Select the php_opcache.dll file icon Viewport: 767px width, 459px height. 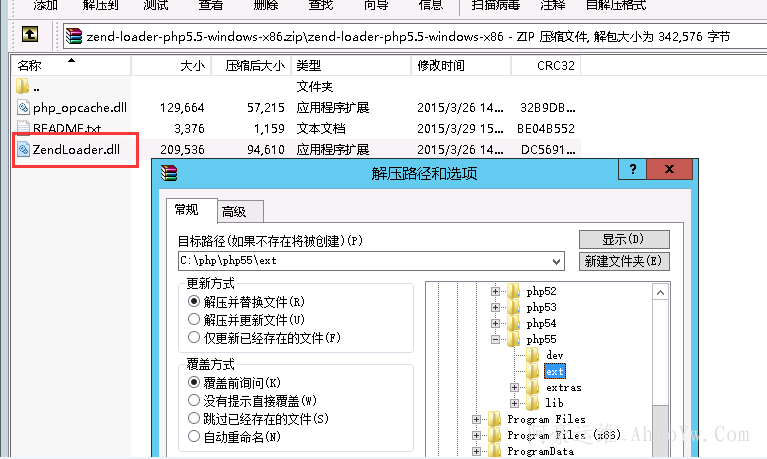click(24, 108)
